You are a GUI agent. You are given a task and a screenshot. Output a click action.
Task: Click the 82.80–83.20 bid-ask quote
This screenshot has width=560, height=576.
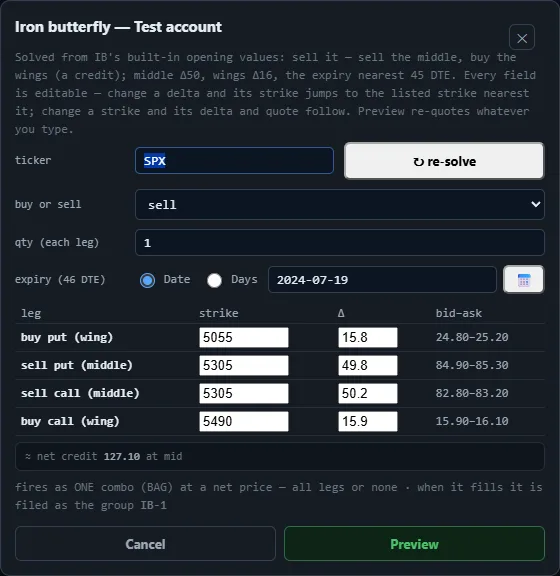(x=472, y=393)
